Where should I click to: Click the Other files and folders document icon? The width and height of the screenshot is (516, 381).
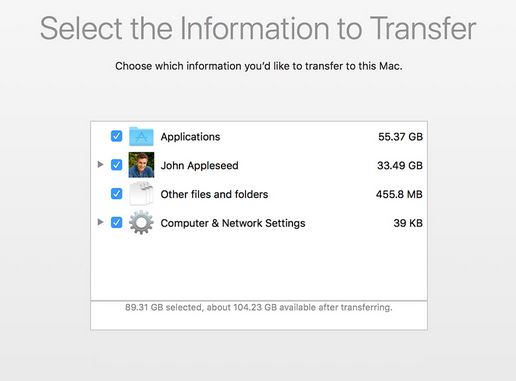[141, 194]
